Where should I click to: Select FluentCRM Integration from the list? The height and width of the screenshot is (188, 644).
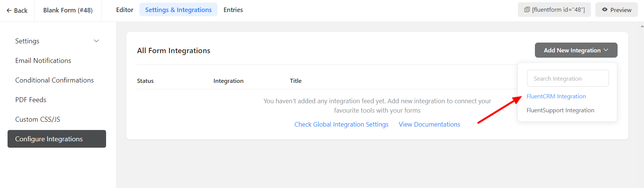point(556,96)
